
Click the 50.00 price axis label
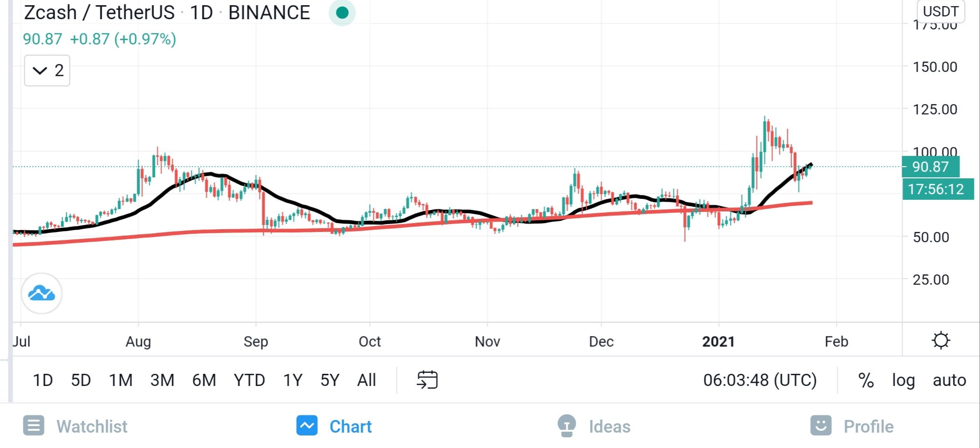point(931,237)
